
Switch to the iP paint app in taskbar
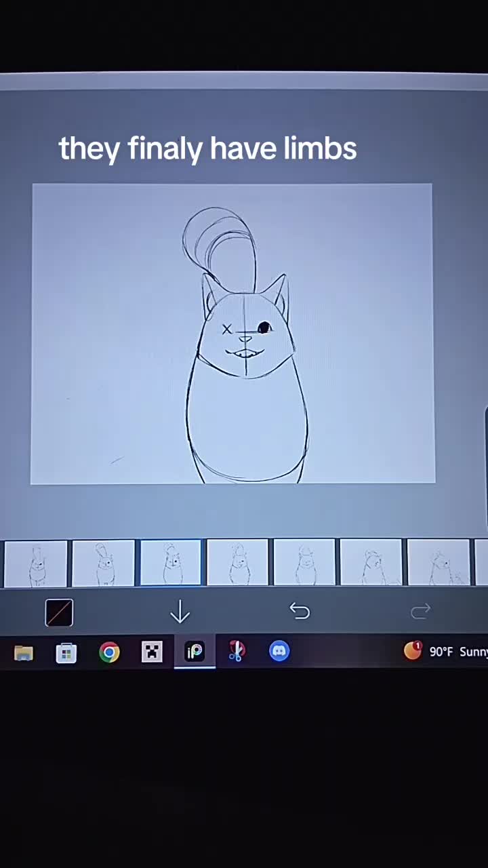coord(195,652)
